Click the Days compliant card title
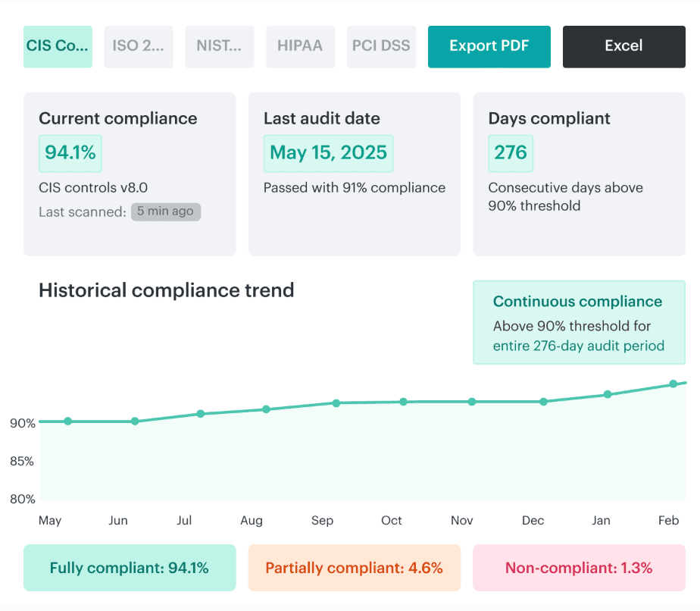 [549, 118]
